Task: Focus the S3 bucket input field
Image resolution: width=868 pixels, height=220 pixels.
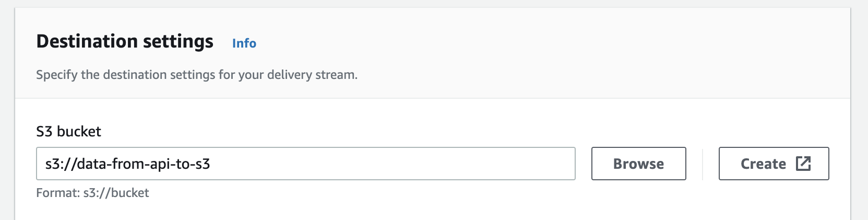Action: pos(306,164)
